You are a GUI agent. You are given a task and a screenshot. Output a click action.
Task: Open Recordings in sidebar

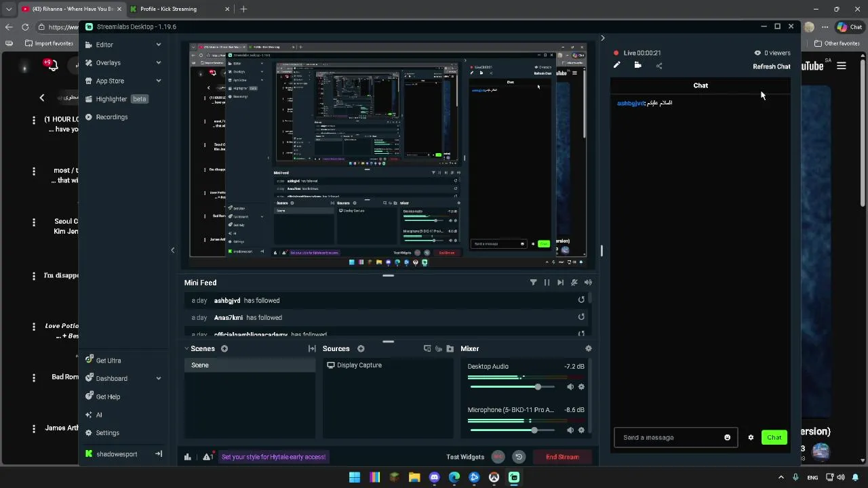pyautogui.click(x=106, y=117)
